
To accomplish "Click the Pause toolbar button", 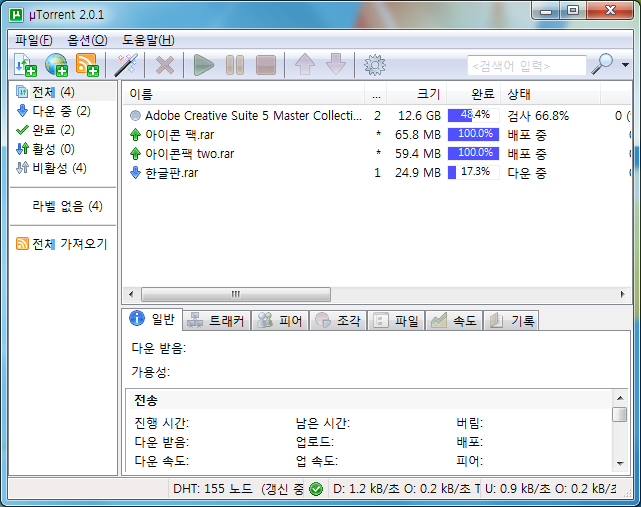I will 235,65.
